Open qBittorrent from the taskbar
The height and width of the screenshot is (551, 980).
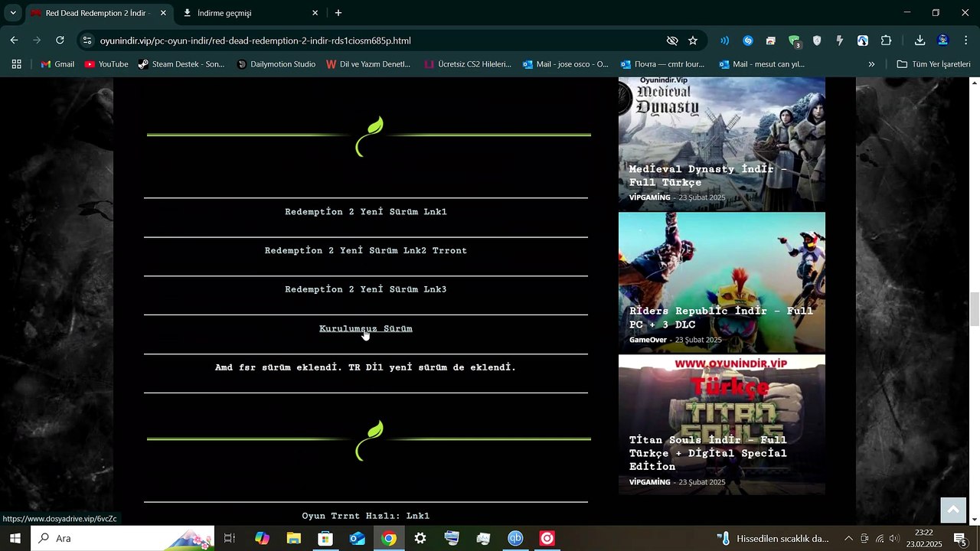(x=515, y=539)
